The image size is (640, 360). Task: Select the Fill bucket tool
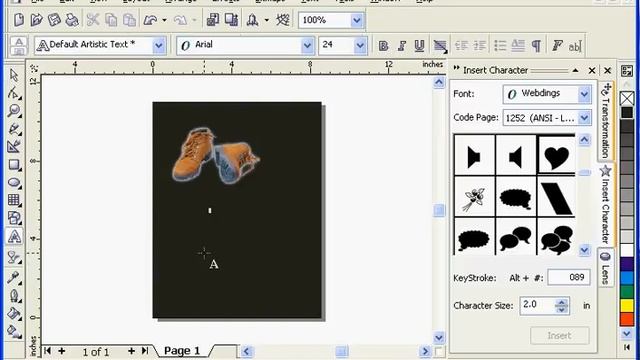tap(14, 313)
